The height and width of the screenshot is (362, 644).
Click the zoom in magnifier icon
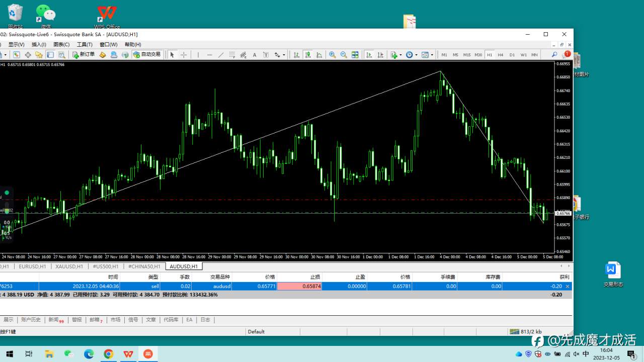[332, 55]
